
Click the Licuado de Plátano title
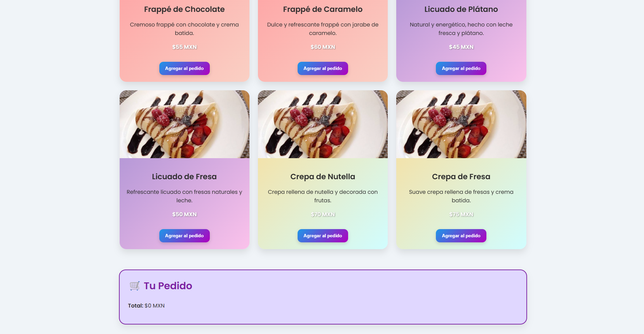pyautogui.click(x=461, y=9)
